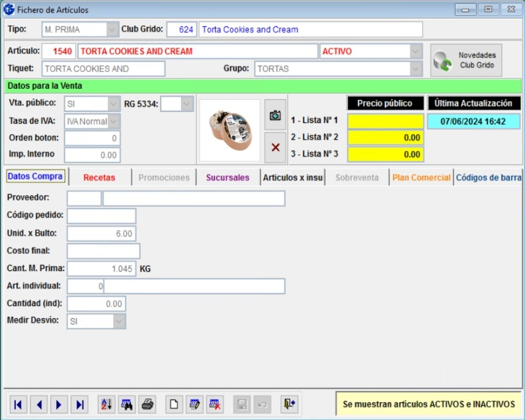The image size is (525, 420).
Task: Open the Sucursales tab
Action: click(x=227, y=178)
